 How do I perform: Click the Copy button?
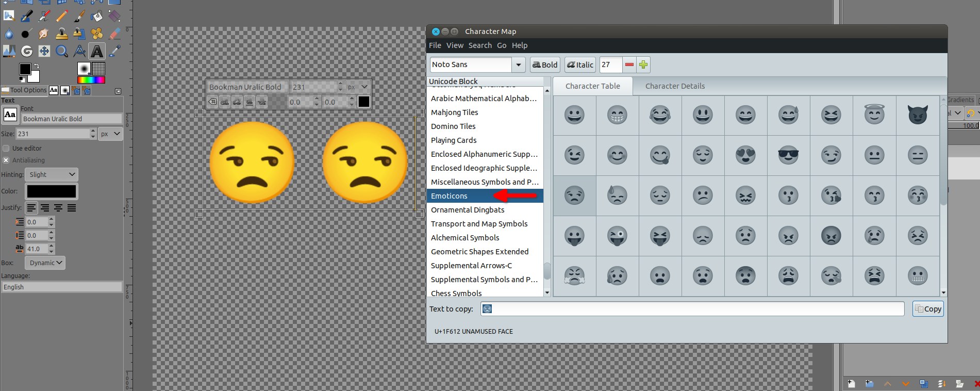tap(928, 309)
